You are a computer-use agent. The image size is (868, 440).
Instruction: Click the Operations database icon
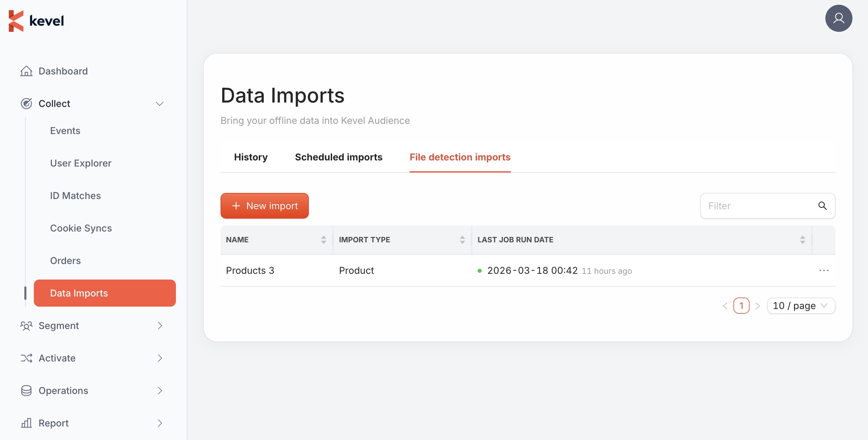[26, 391]
